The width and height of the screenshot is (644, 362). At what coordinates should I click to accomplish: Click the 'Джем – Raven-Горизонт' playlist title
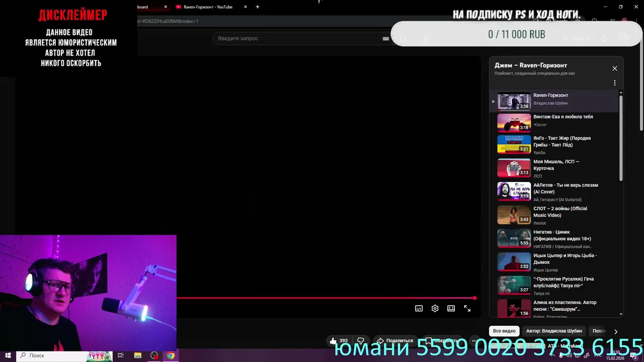tap(531, 65)
